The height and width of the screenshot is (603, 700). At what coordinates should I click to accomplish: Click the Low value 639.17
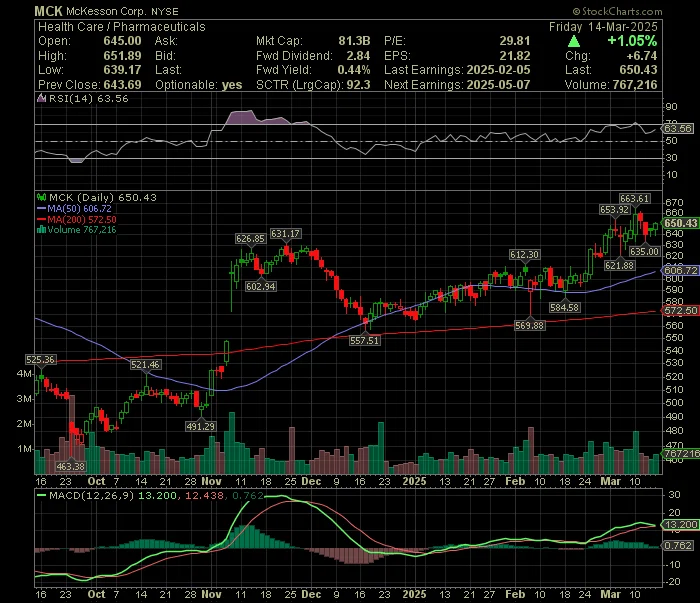point(122,70)
